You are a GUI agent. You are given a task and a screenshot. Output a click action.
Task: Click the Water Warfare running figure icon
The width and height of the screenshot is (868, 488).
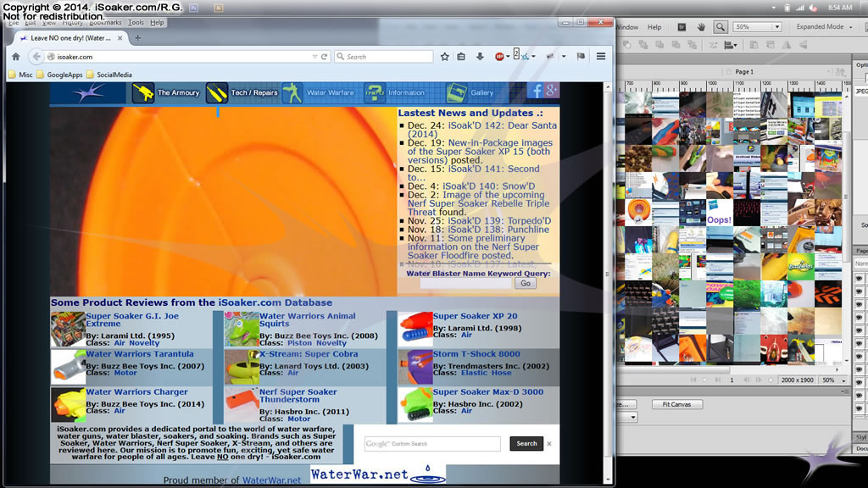point(292,92)
